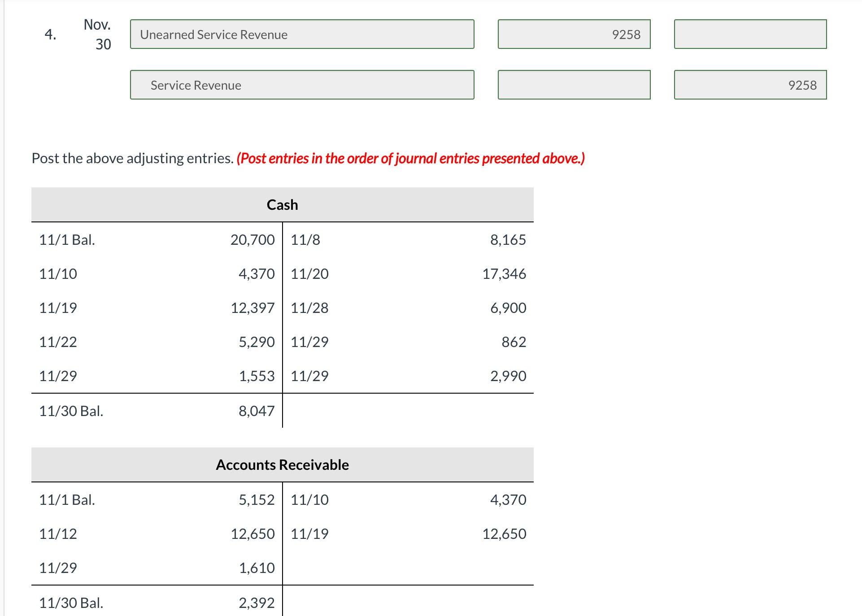Click the Nov. 30 date label
The image size is (862, 616).
pyautogui.click(x=98, y=34)
